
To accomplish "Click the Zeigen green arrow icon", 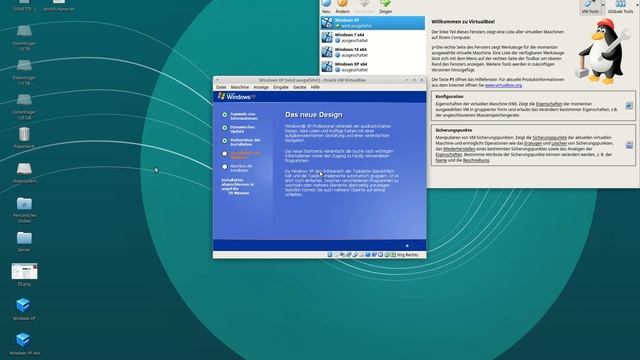I will (x=385, y=4).
